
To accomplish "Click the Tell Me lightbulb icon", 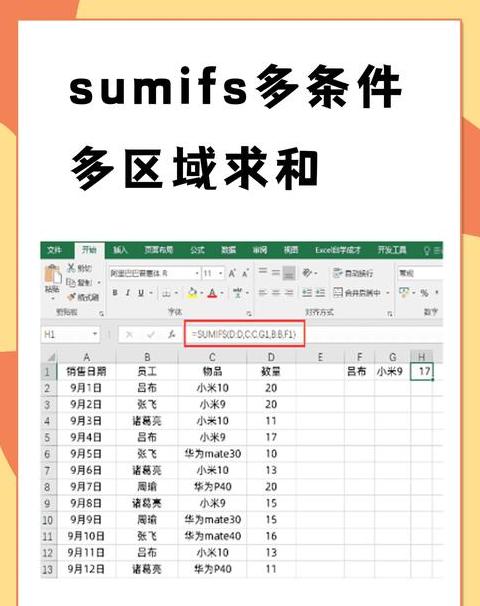I will 427,250.
